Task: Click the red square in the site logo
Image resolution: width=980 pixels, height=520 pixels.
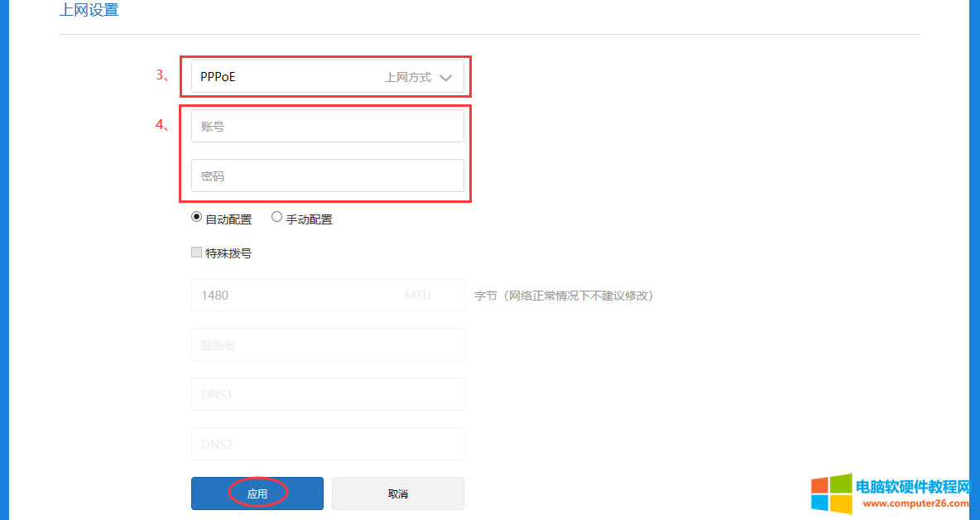Action: click(x=819, y=484)
